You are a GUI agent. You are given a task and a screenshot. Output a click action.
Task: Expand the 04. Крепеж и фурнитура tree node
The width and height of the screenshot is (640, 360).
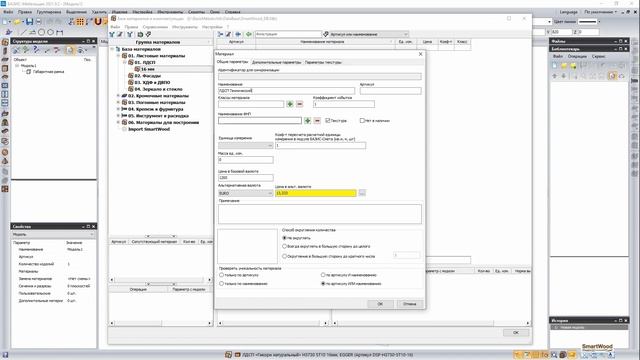(118, 109)
